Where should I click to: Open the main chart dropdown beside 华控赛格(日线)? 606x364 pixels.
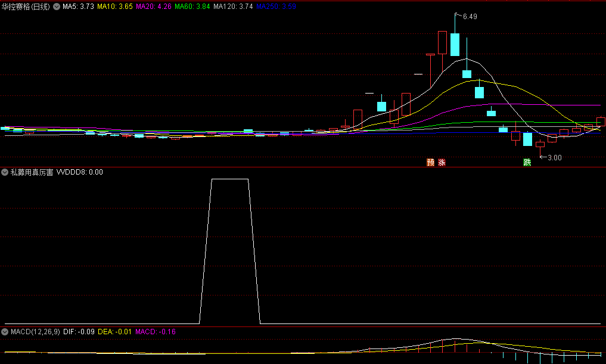pyautogui.click(x=57, y=7)
